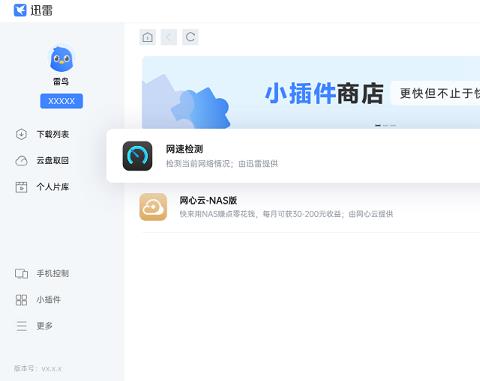This screenshot has height=381, width=480.
Task: Select 小插件 in the sidebar
Action: click(49, 300)
